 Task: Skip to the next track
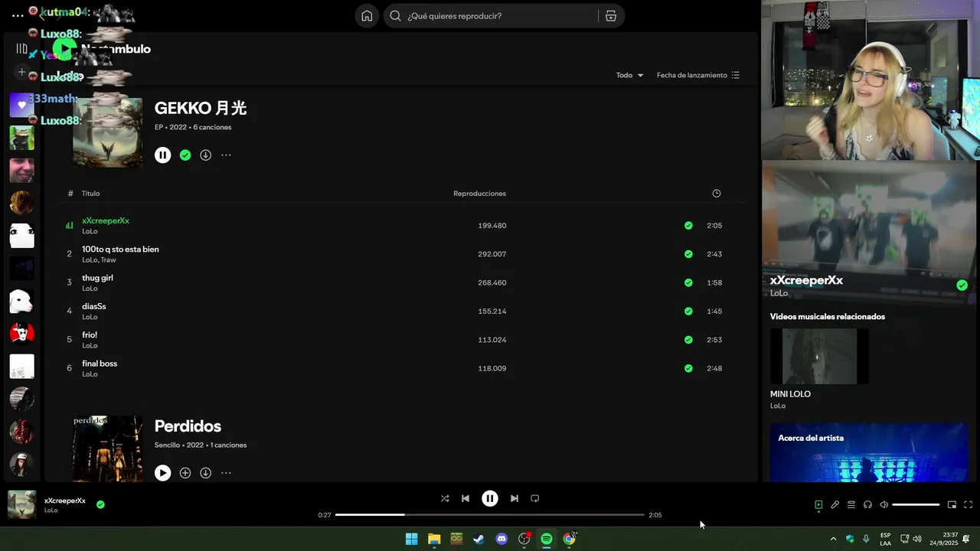pos(514,498)
